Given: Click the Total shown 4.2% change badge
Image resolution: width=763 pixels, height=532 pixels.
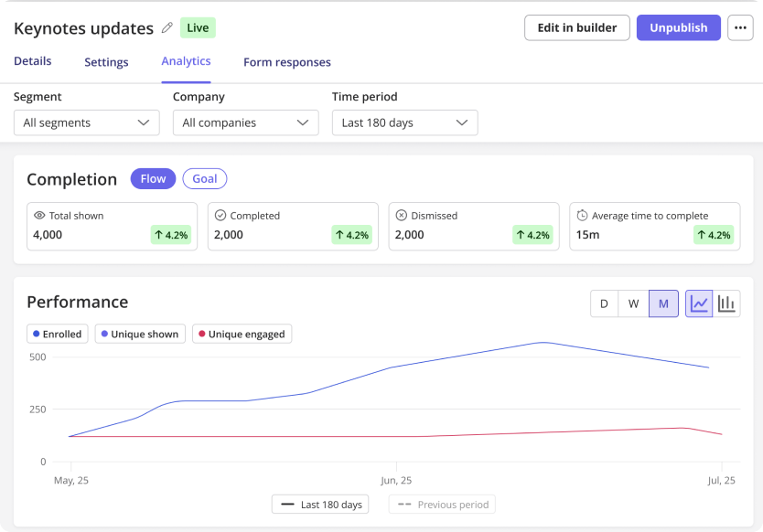Looking at the screenshot, I should tap(171, 235).
